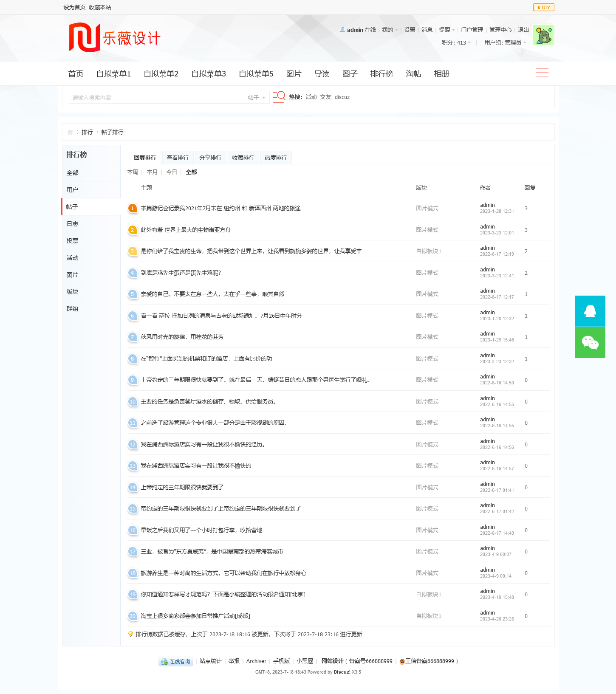Image resolution: width=616 pixels, height=694 pixels.
Task: Click the search content input field
Action: coord(156,98)
